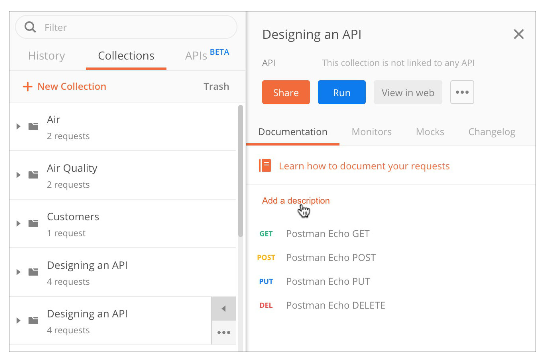This screenshot has width=542, height=360.
Task: Switch to the History tab
Action: [47, 56]
